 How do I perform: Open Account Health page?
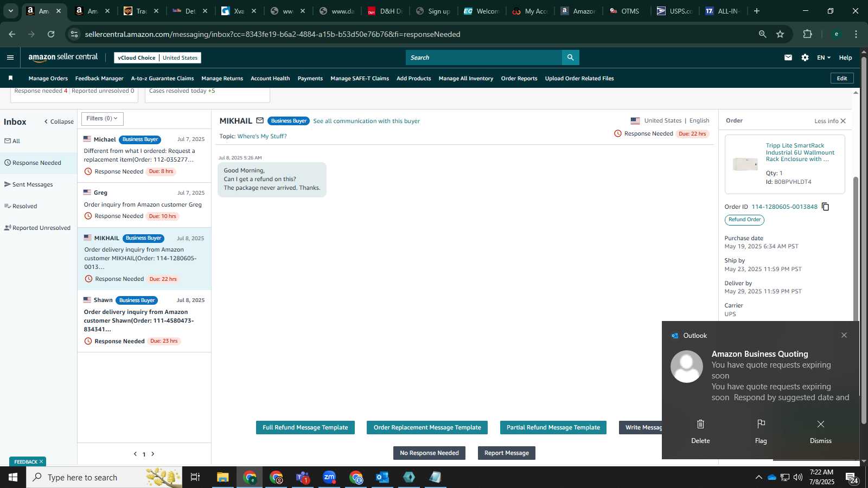pos(270,79)
